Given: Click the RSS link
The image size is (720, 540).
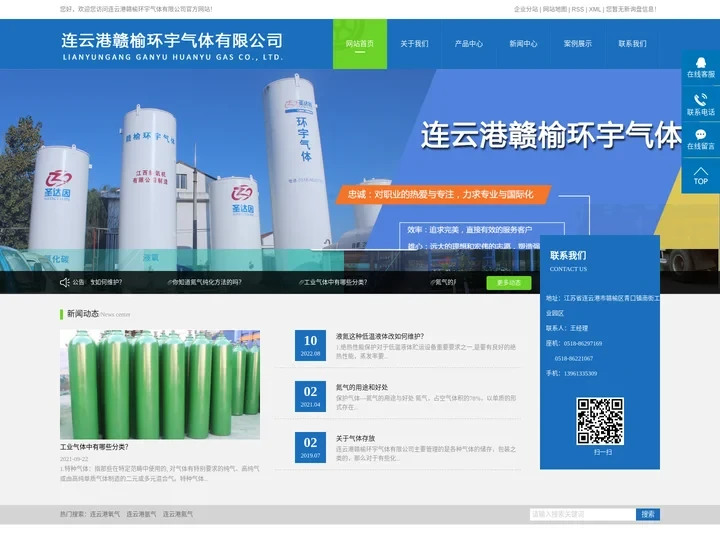Looking at the screenshot, I should [578, 9].
